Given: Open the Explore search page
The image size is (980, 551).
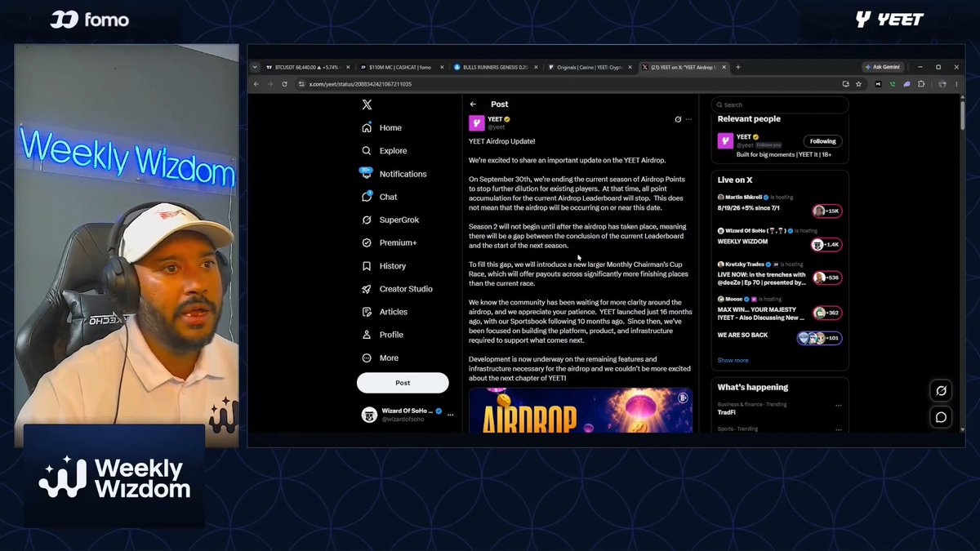Looking at the screenshot, I should (384, 151).
